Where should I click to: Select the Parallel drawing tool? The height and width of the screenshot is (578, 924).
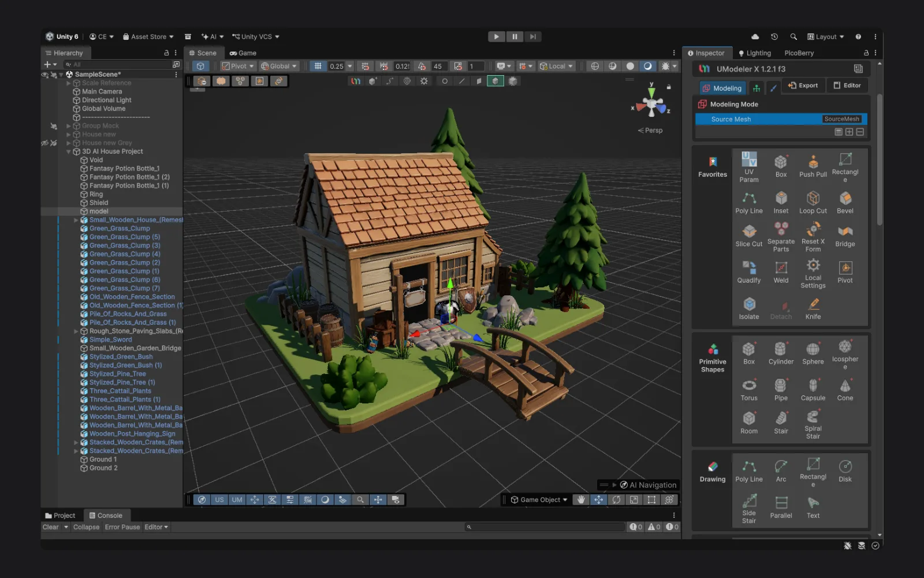781,507
